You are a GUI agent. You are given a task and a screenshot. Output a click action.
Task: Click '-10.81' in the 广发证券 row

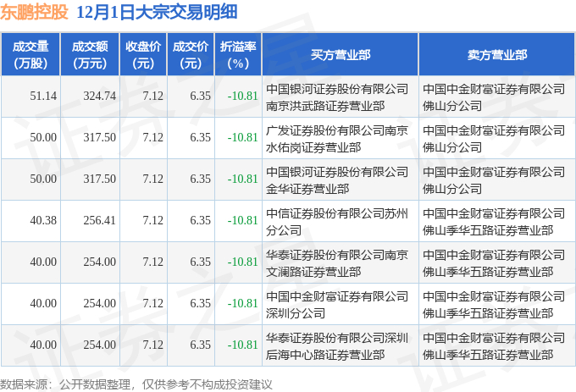tap(243, 138)
